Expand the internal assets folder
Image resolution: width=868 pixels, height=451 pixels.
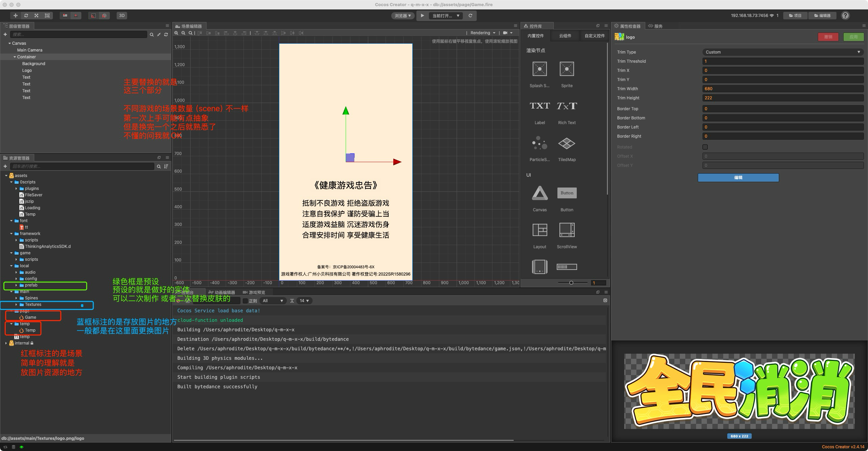[6, 343]
